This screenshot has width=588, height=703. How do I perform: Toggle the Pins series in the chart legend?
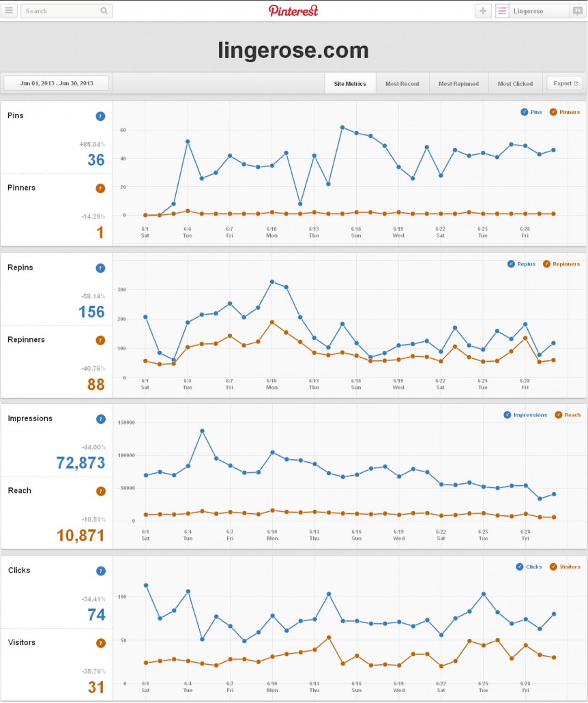click(531, 112)
